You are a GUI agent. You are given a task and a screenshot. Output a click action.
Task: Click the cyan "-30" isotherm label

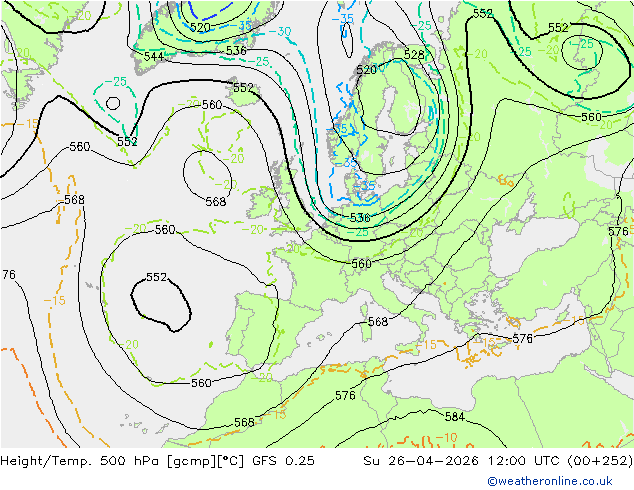[x=279, y=31]
